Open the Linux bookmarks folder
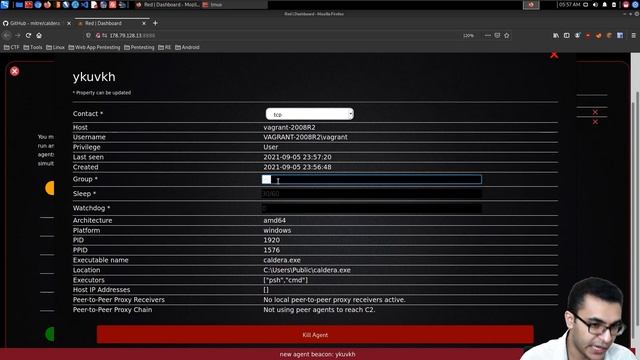 55,47
